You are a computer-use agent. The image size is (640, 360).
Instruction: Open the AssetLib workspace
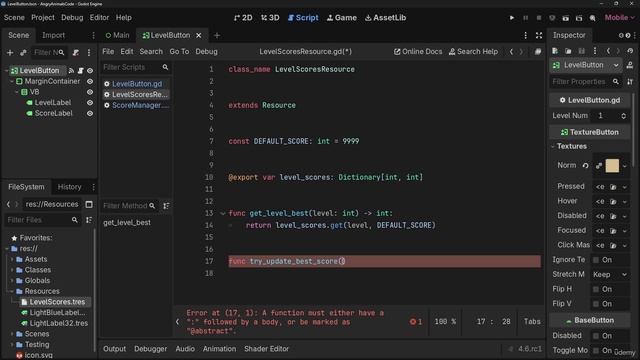coord(385,18)
